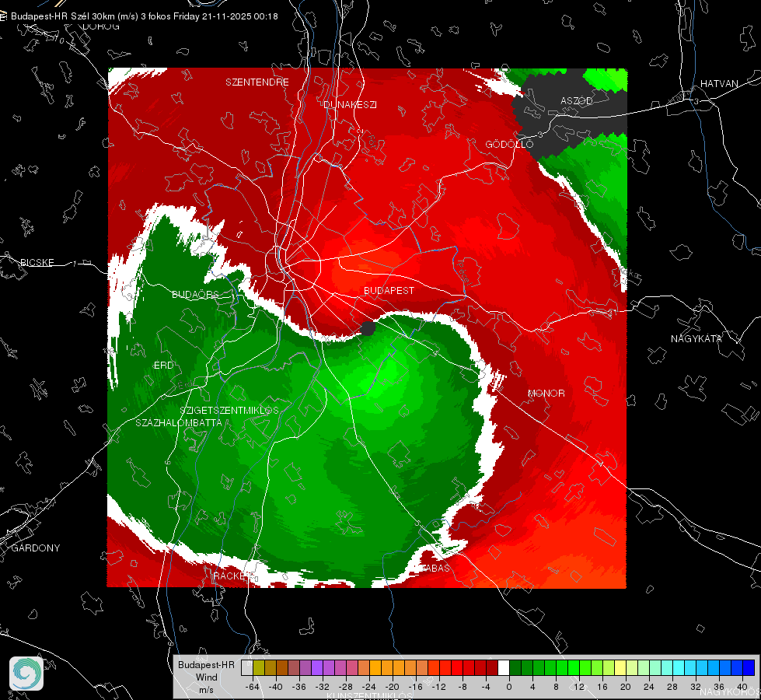Click the DABAS town label
This screenshot has width=761, height=700.
435,568
